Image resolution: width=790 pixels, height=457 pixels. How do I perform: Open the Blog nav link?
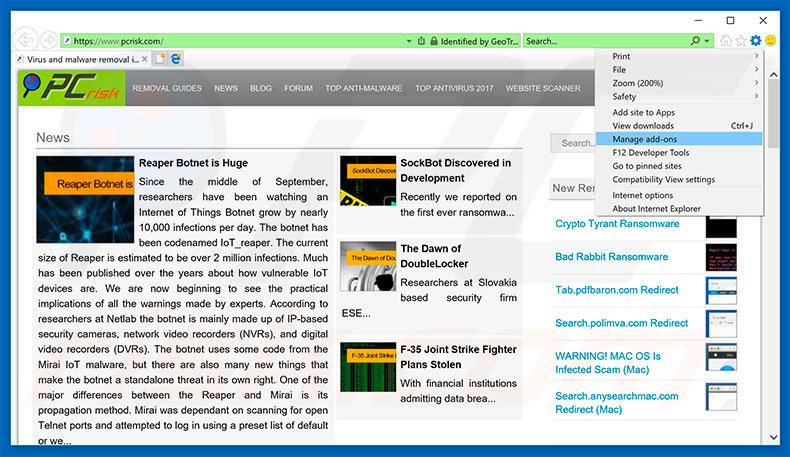(261, 88)
